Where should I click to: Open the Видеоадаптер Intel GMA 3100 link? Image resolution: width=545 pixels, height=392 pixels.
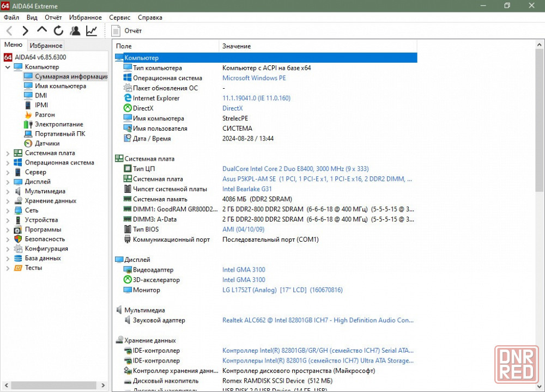point(244,270)
